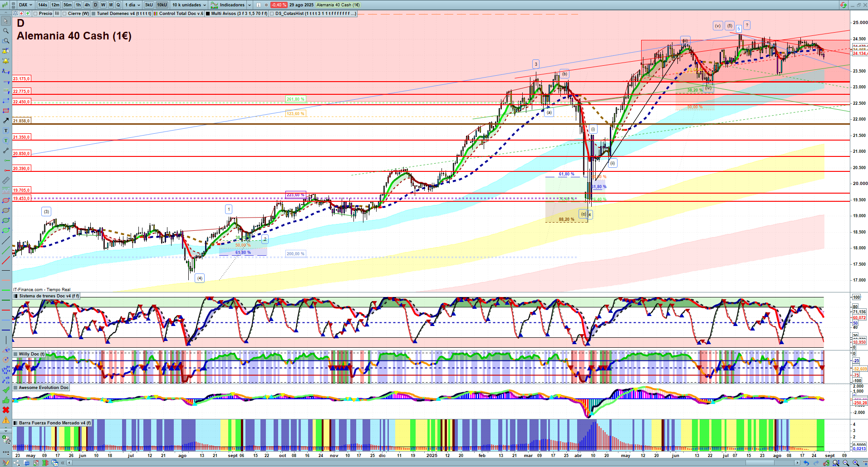Select the arrow pointer tool
This screenshot has height=467, width=868.
[x=6, y=21]
